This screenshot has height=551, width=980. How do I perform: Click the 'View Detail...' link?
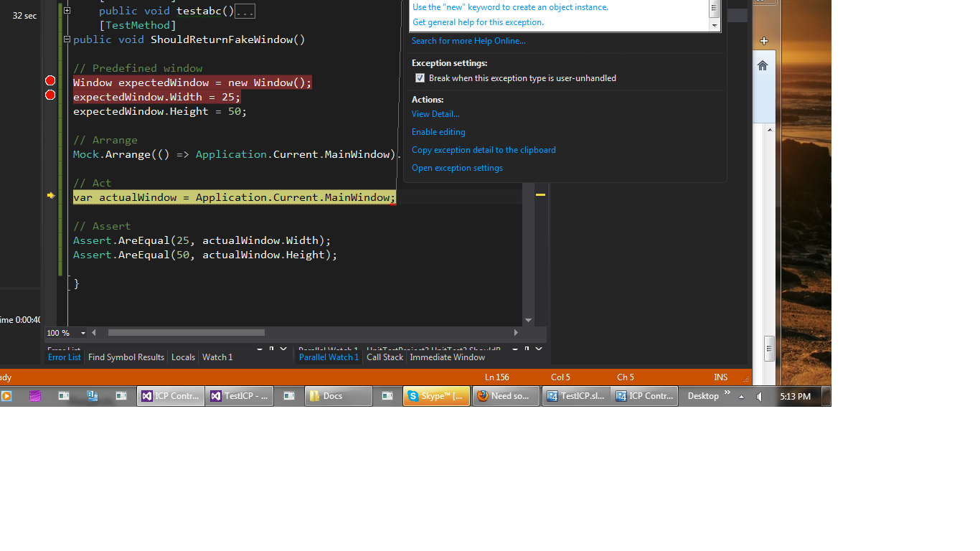(435, 114)
